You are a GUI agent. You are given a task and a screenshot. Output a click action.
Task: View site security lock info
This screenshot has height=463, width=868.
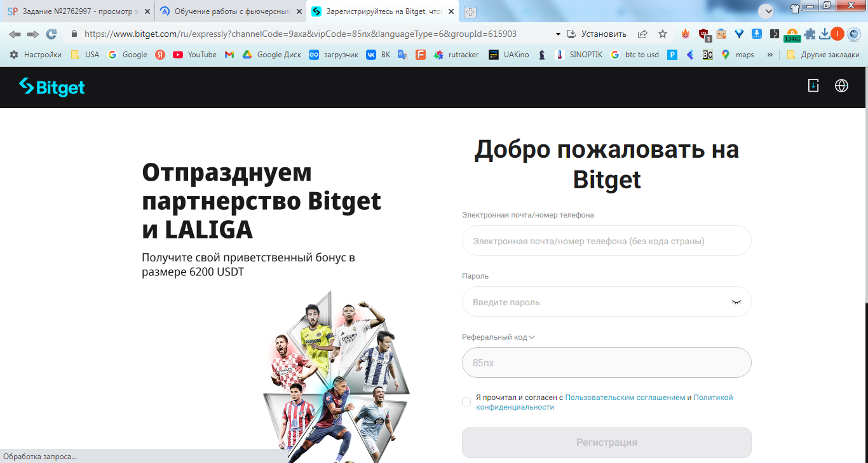(x=74, y=34)
